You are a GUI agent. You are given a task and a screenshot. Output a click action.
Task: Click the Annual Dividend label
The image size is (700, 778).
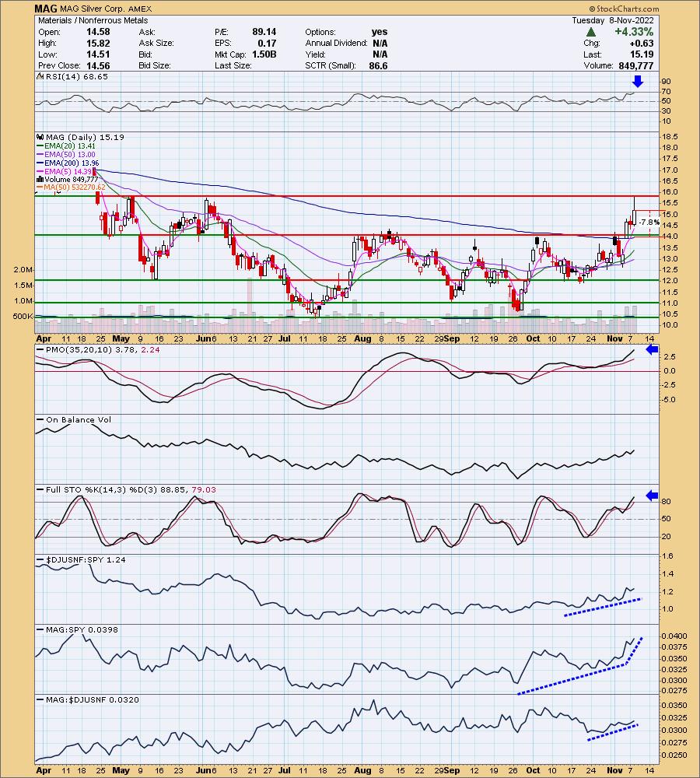point(336,43)
